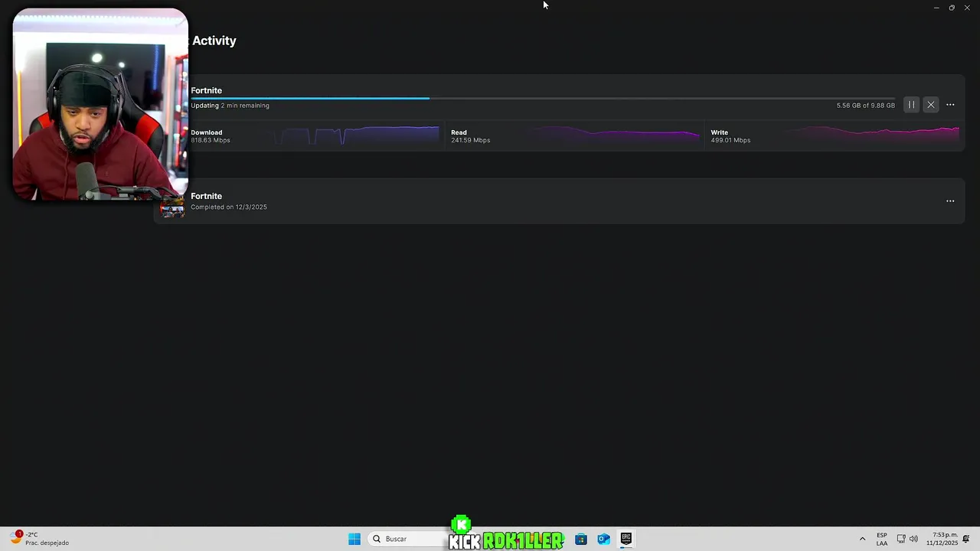Open the clock showing 7:53 p.m.

tap(942, 539)
